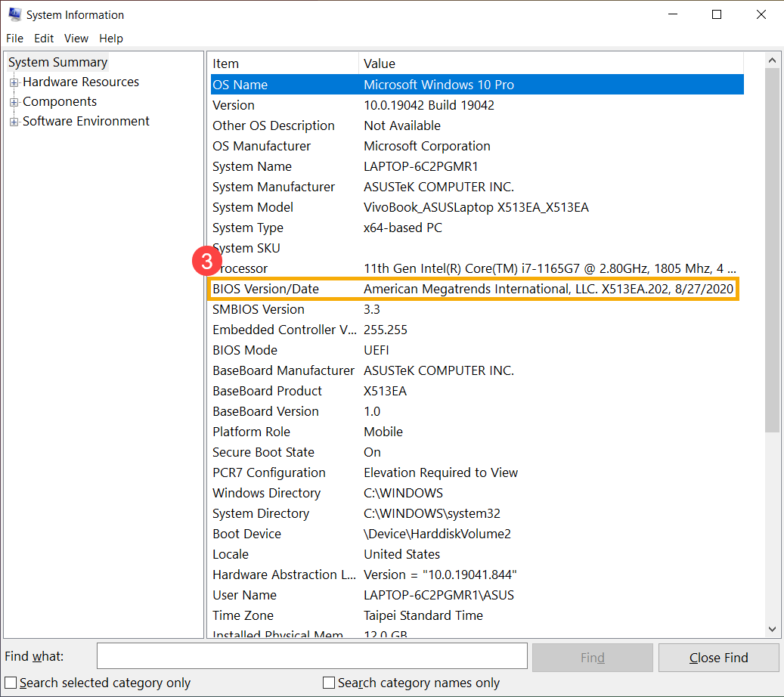
Task: Click the scroll down arrow of the list
Action: (x=772, y=629)
